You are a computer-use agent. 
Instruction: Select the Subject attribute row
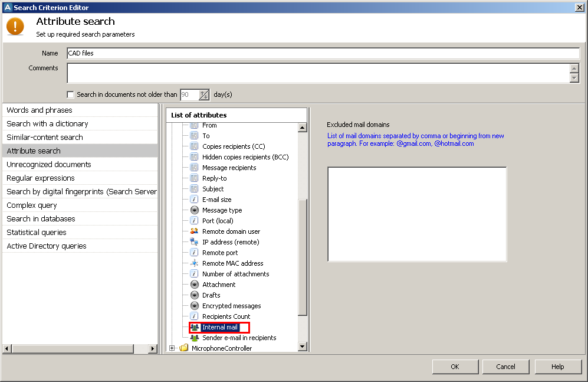213,189
